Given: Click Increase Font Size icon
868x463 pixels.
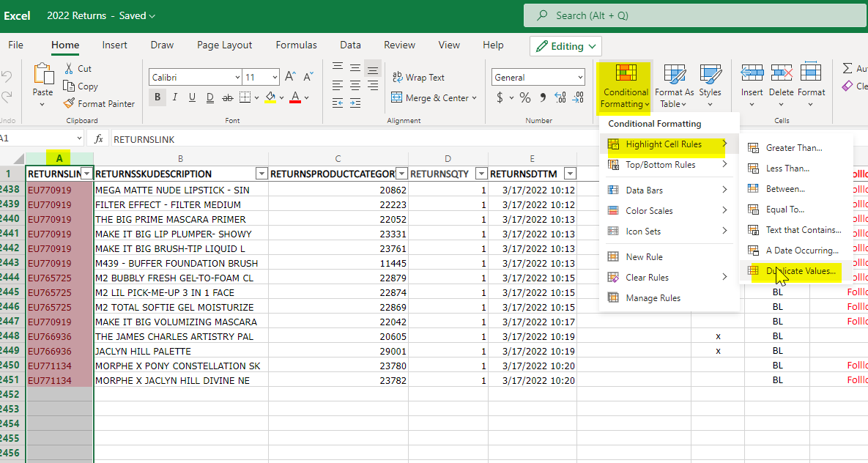Looking at the screenshot, I should point(291,77).
